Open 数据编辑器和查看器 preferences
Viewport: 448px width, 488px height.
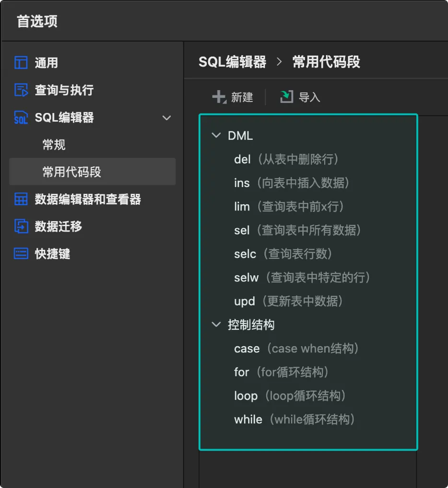tap(88, 199)
